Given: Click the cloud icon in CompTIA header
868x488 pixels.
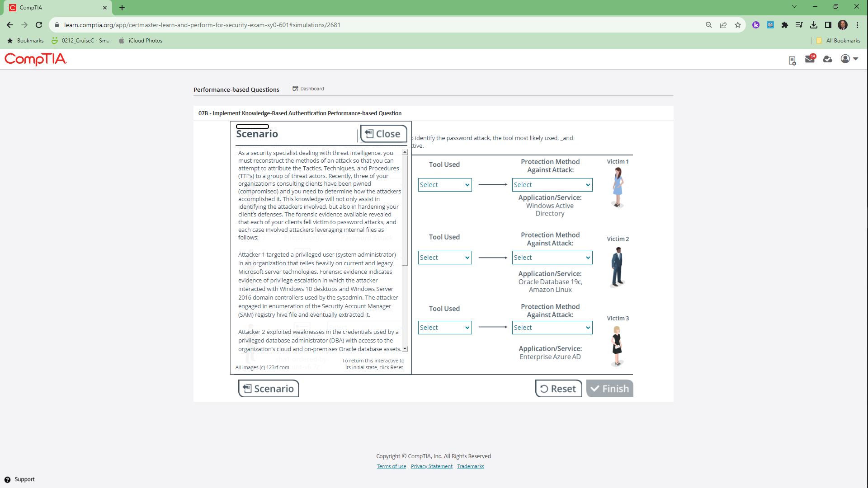Looking at the screenshot, I should coord(827,59).
